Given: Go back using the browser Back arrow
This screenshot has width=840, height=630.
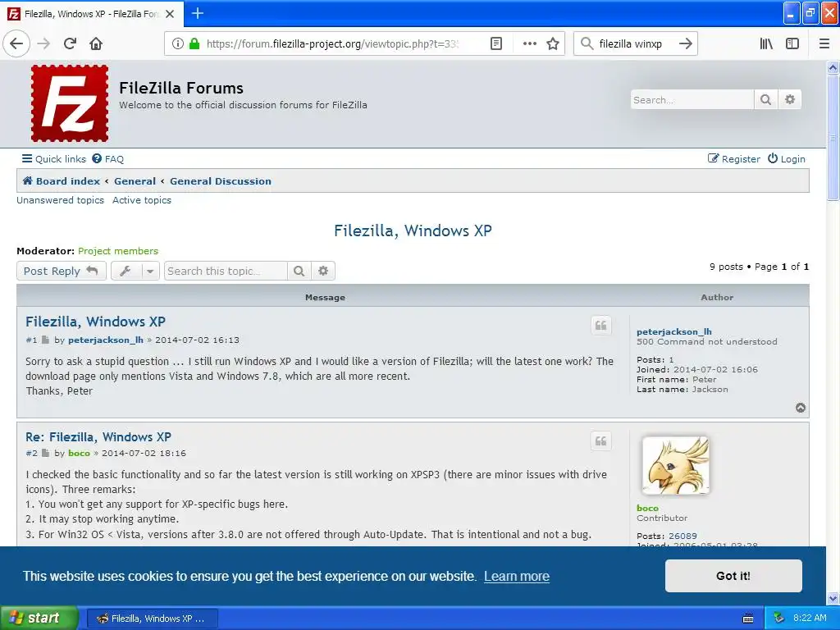Looking at the screenshot, I should (x=16, y=43).
